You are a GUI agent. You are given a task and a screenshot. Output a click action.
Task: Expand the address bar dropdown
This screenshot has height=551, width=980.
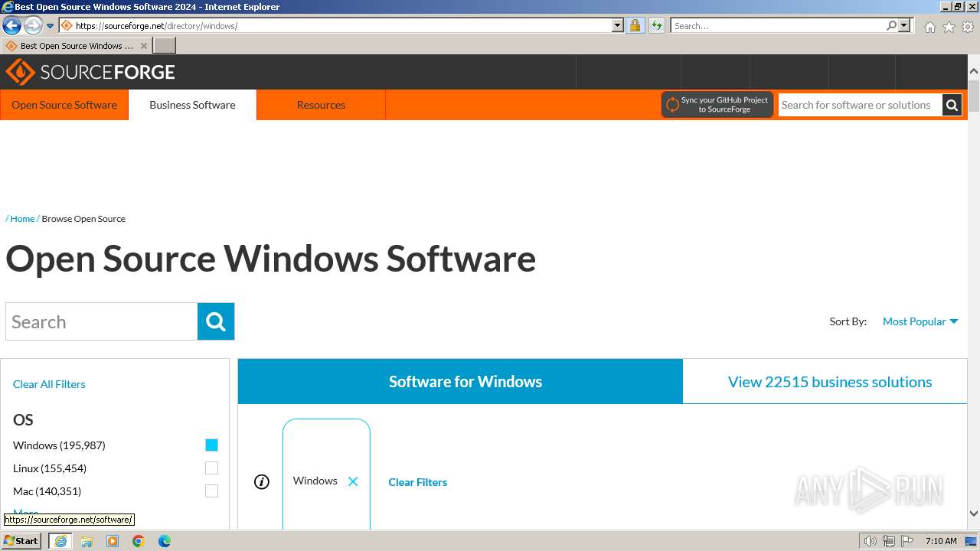click(618, 26)
